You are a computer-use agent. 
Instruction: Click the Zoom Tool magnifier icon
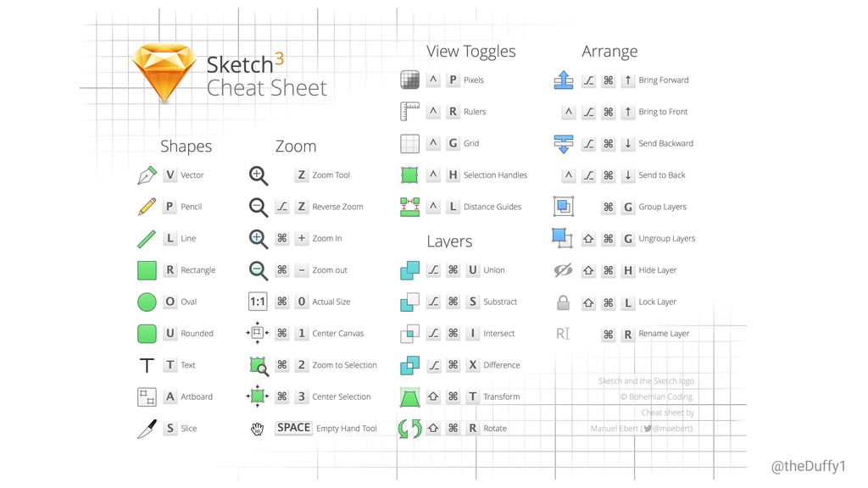tap(258, 175)
